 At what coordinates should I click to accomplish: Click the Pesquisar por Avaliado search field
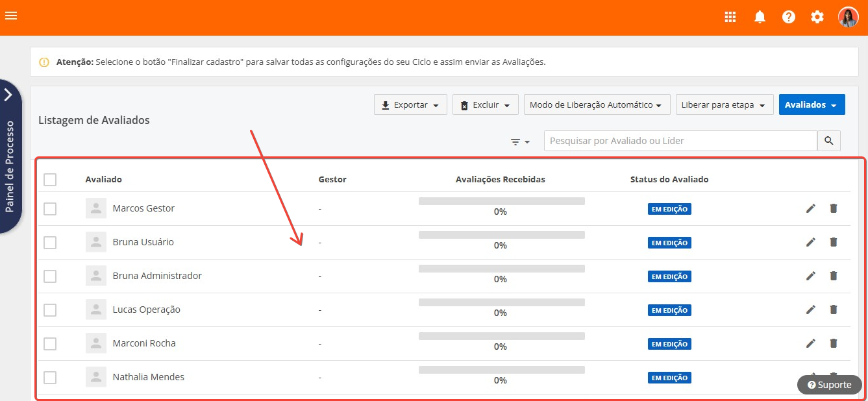click(x=680, y=141)
